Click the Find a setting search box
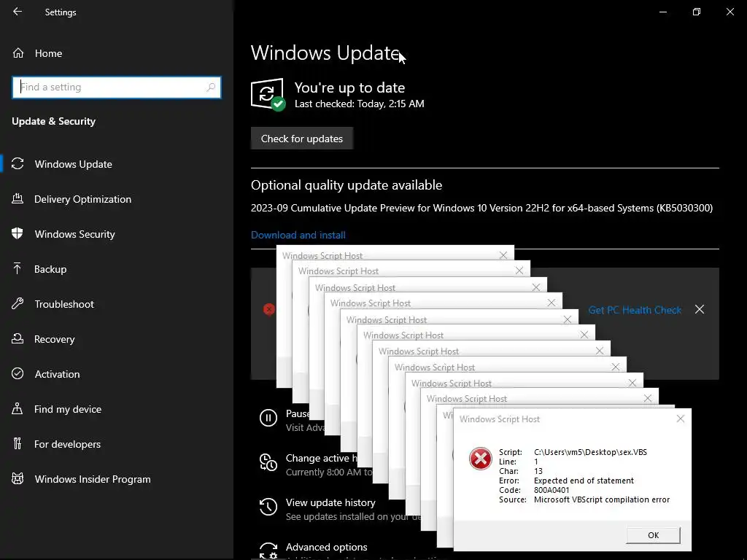 117,87
